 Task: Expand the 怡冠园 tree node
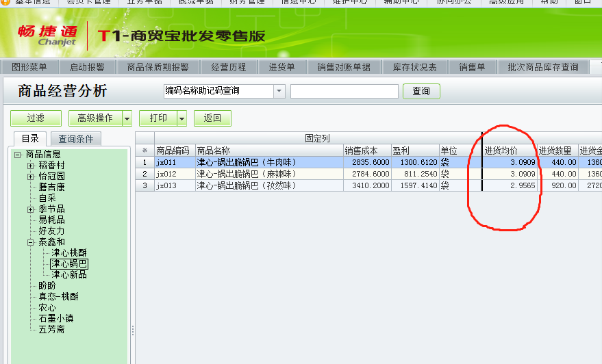(30, 177)
